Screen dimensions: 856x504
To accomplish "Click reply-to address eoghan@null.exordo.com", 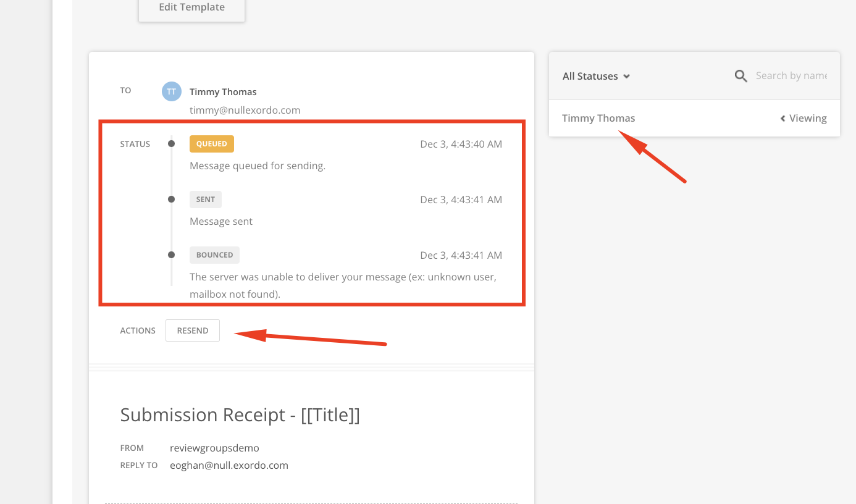I will pos(229,466).
